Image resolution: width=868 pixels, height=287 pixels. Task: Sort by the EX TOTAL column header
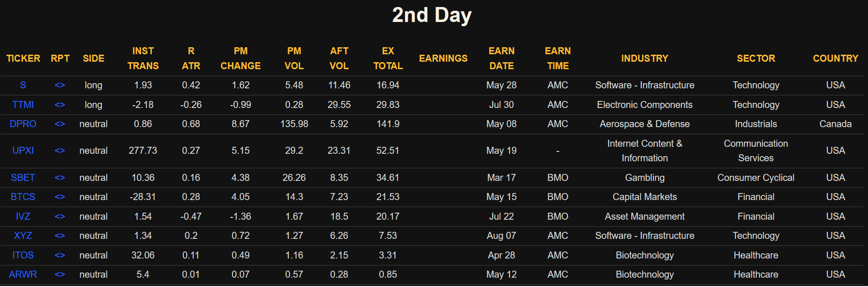(388, 58)
